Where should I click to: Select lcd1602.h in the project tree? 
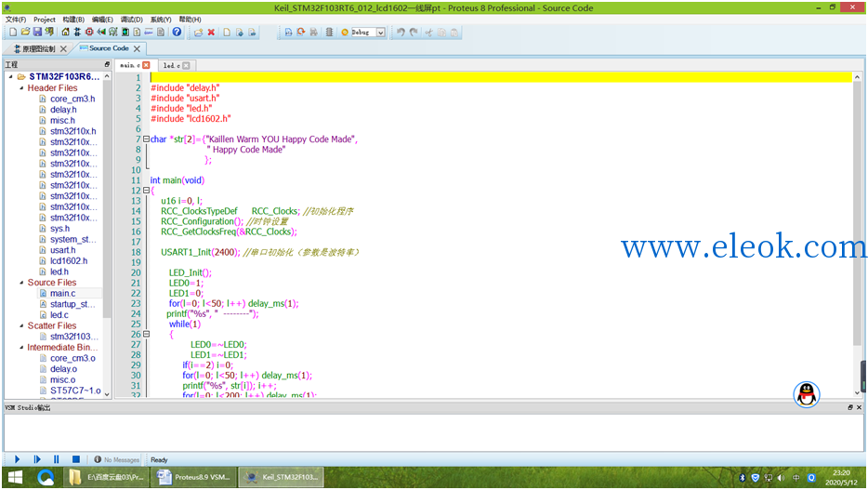point(69,260)
